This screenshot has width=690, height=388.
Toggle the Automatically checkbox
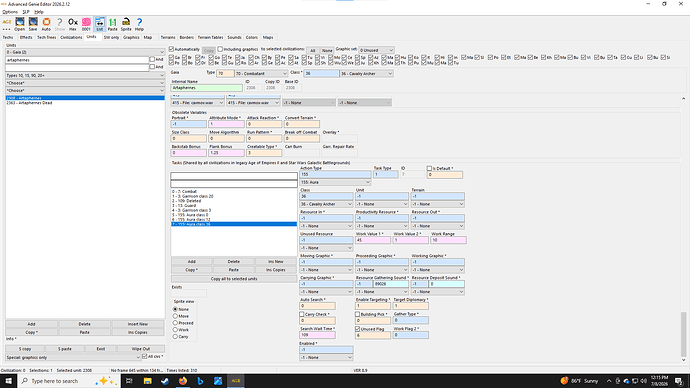point(172,49)
